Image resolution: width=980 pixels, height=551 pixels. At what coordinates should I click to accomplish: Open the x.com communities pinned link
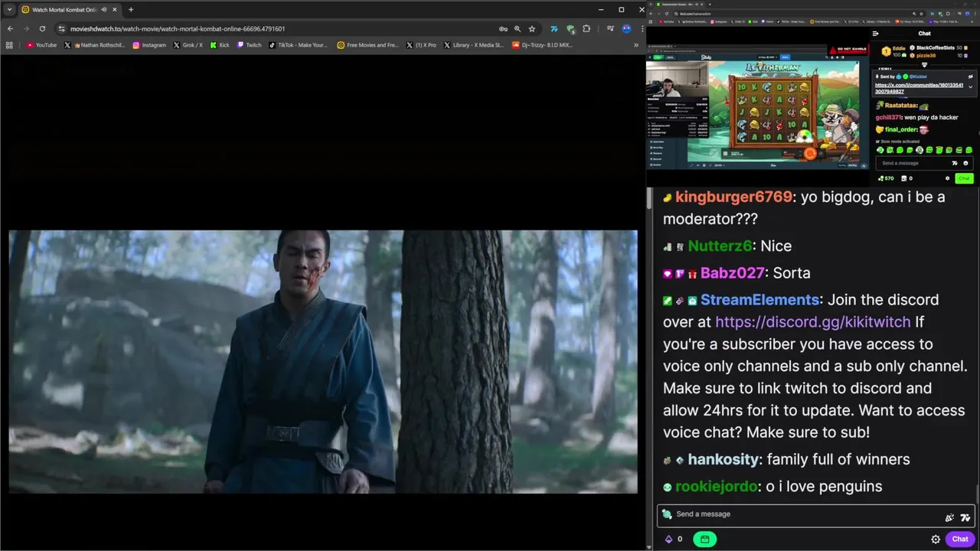[x=919, y=88]
